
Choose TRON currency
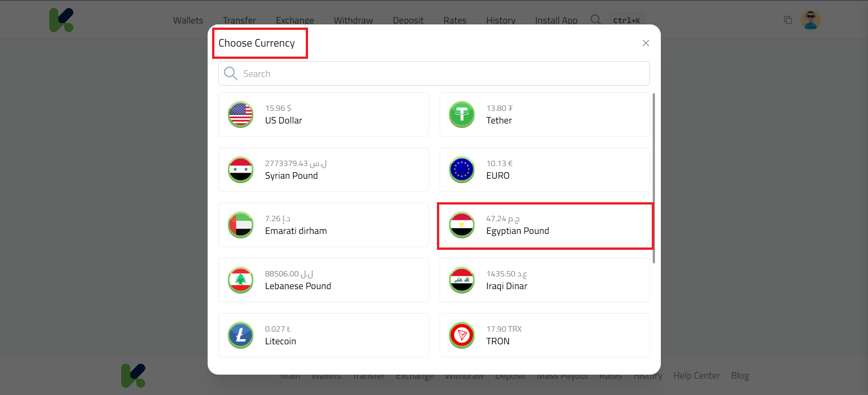(545, 335)
